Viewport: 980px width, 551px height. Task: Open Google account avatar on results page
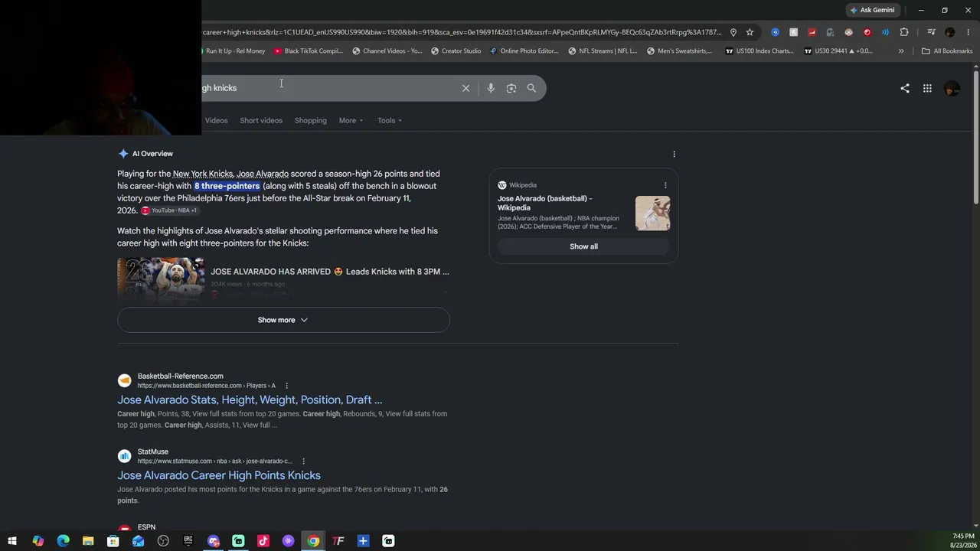tap(952, 89)
